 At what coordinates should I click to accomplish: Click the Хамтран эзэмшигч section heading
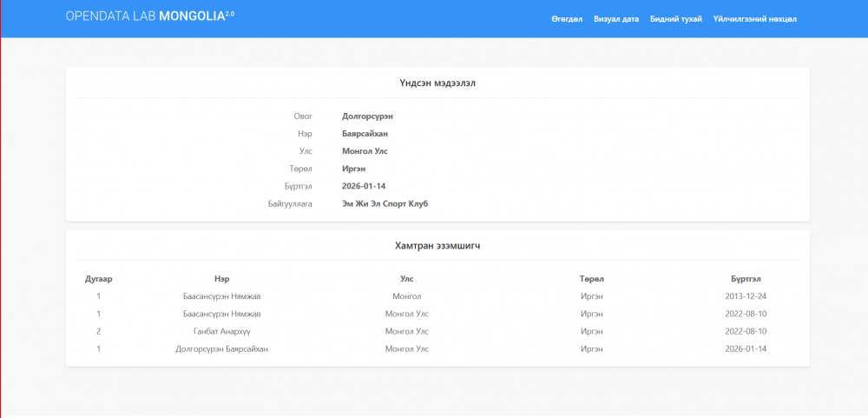pos(437,246)
